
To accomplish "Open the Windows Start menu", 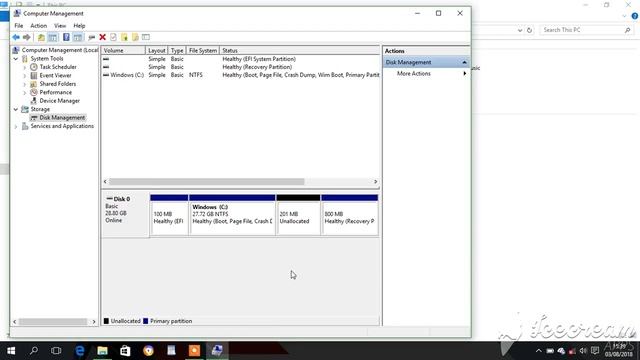I will 11,351.
